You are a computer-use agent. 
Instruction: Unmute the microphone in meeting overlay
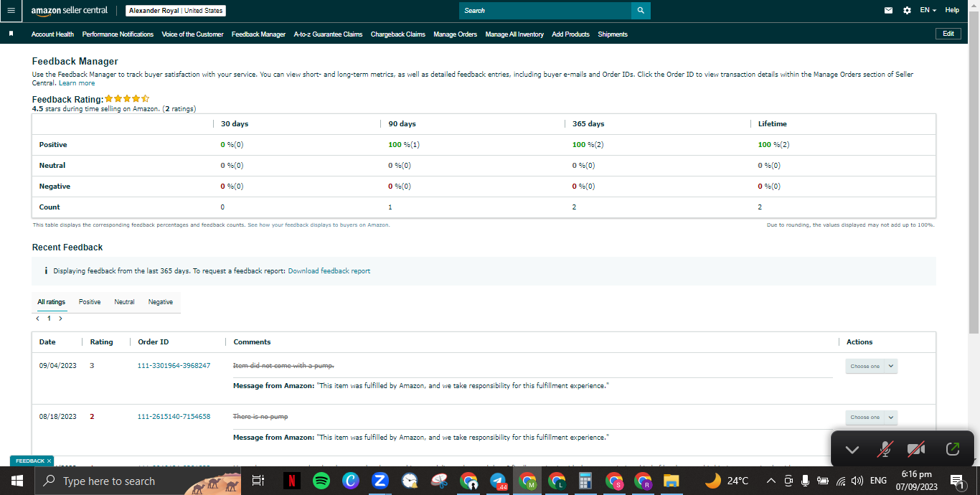(885, 450)
